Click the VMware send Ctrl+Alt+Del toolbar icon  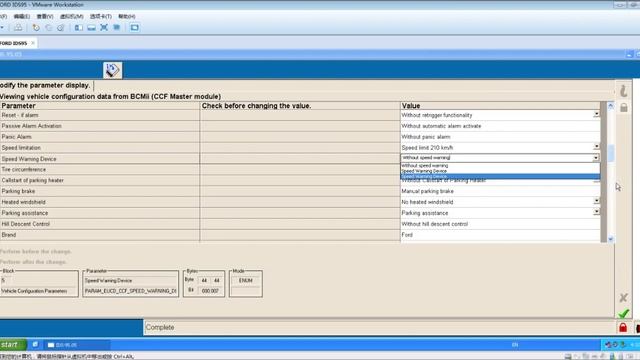(18, 28)
